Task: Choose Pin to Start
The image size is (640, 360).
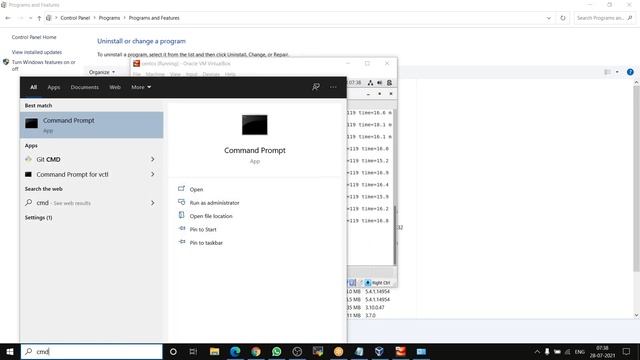Action: click(203, 229)
